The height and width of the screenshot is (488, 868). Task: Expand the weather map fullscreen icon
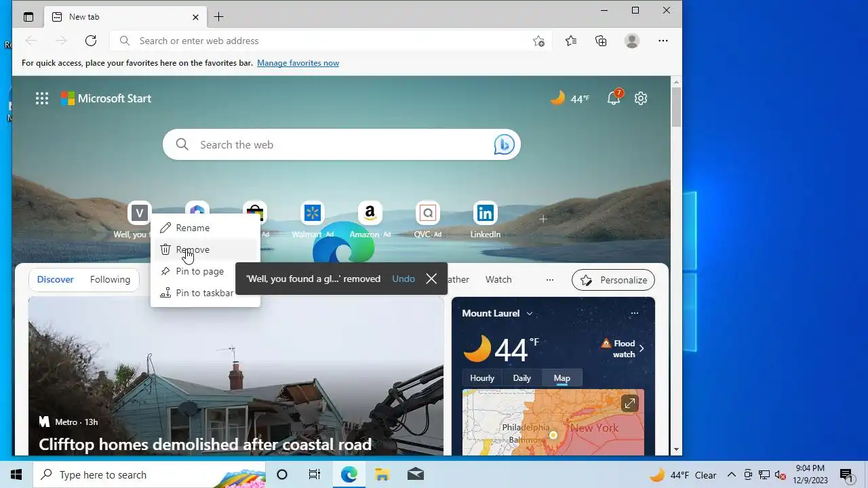click(x=629, y=404)
